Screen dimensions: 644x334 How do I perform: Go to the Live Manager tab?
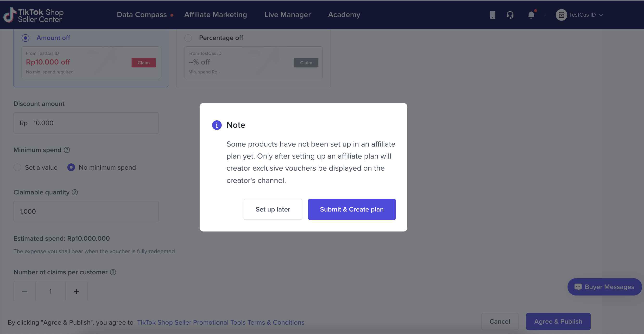tap(288, 15)
